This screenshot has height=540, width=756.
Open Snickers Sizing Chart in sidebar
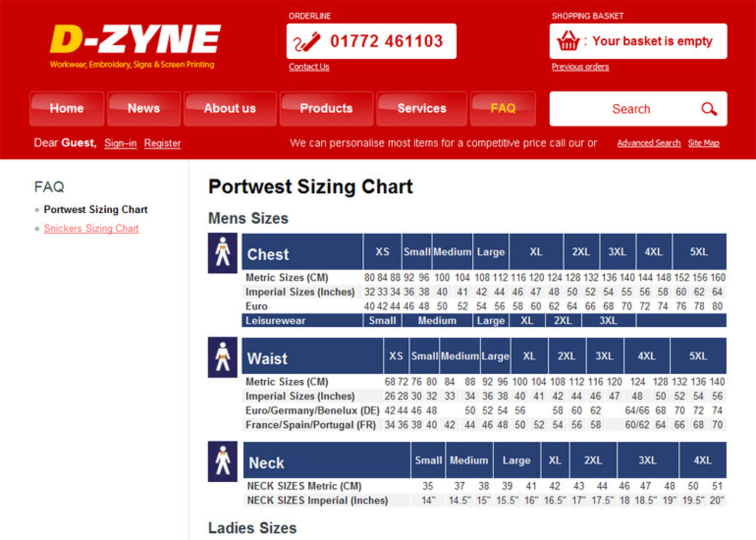pyautogui.click(x=91, y=228)
